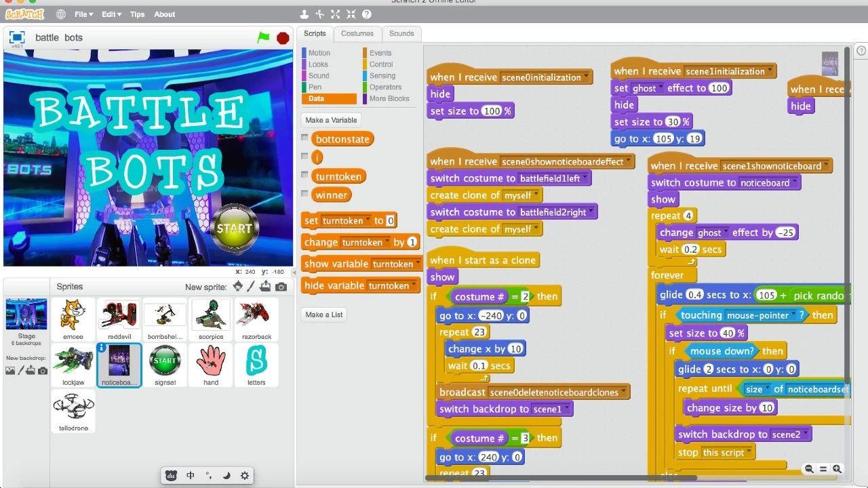Enable the i variable monitor checkbox
Image resolution: width=868 pixels, height=488 pixels.
[x=304, y=157]
